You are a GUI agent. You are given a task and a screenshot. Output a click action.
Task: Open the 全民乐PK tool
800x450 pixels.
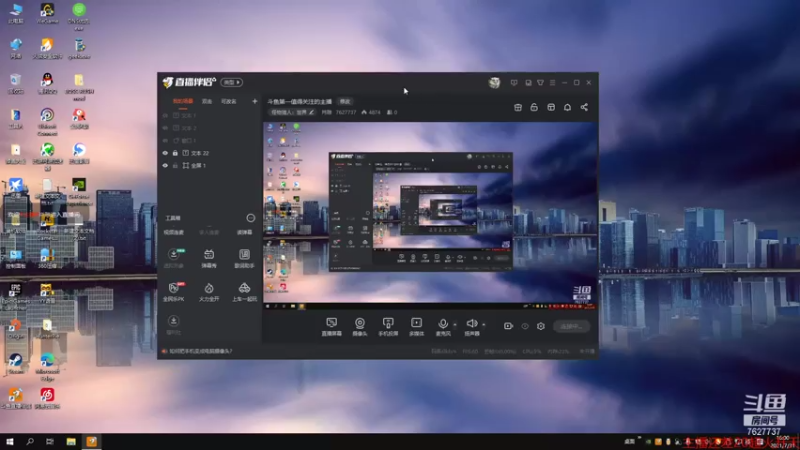click(173, 292)
